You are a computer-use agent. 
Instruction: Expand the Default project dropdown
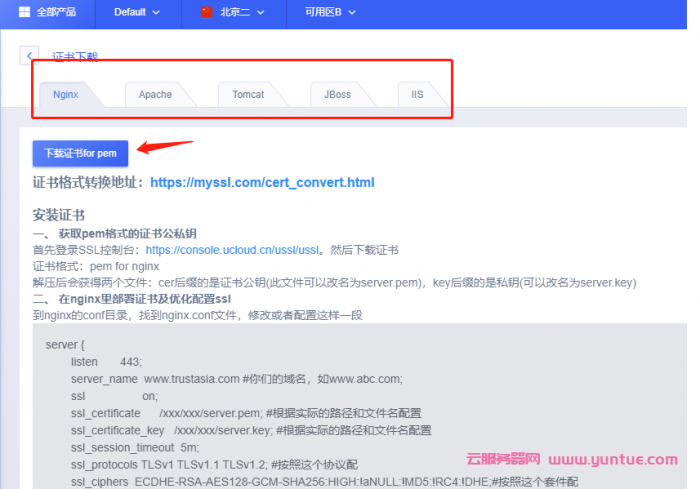(137, 13)
